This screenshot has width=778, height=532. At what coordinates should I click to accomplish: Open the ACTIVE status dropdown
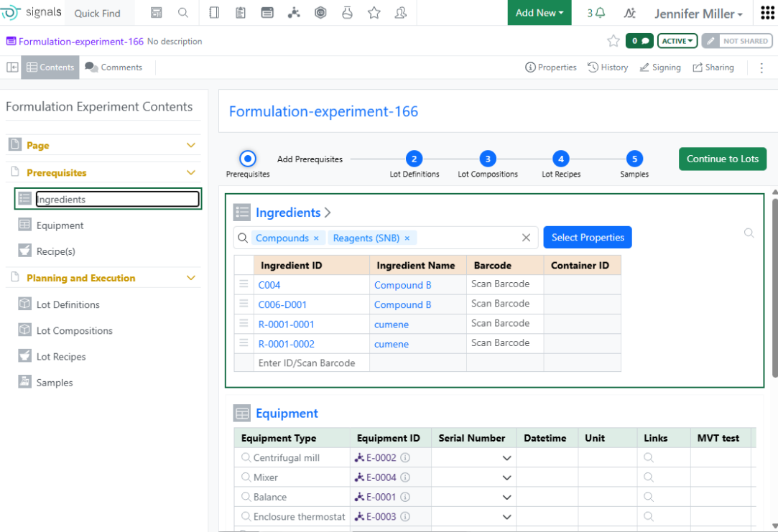point(677,41)
